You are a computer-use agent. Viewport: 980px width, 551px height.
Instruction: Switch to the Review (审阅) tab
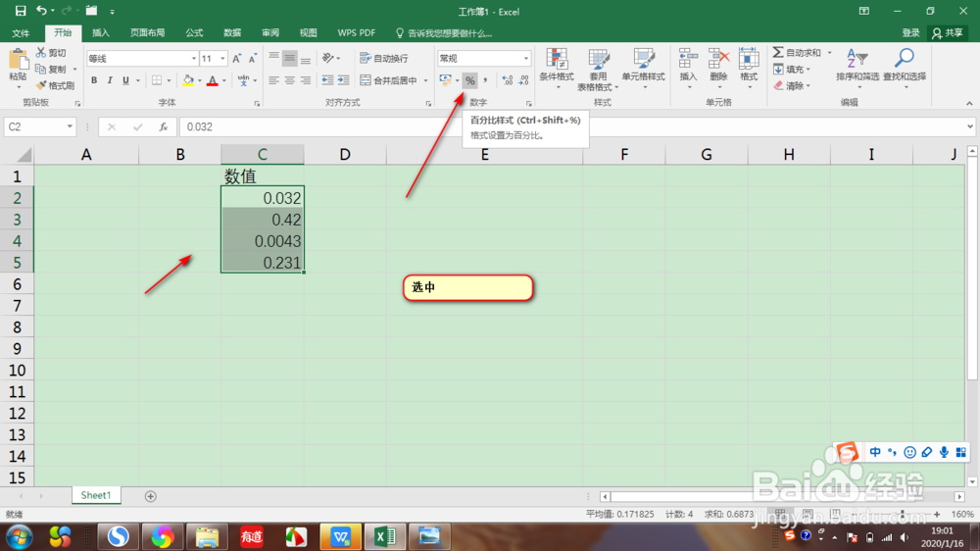[270, 32]
